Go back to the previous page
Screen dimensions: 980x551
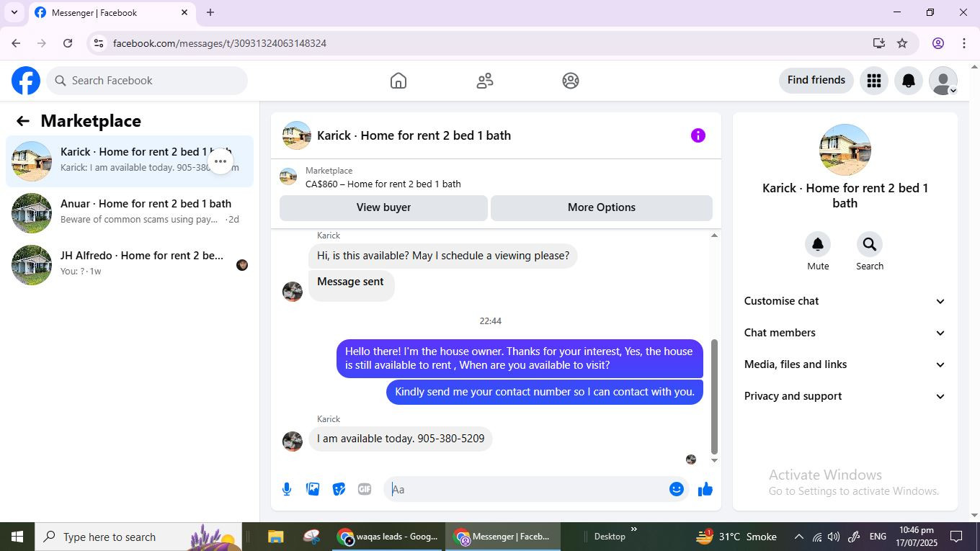click(x=16, y=43)
